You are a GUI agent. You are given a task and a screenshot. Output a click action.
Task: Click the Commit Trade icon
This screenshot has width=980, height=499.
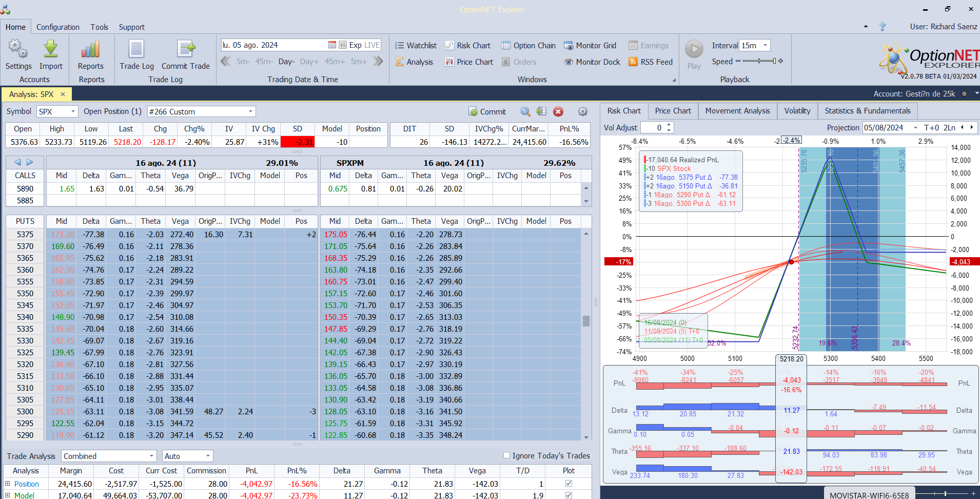point(186,49)
